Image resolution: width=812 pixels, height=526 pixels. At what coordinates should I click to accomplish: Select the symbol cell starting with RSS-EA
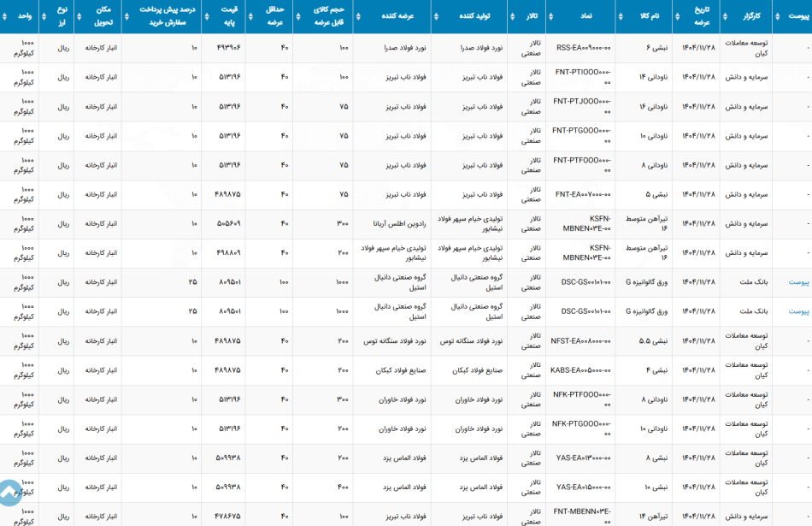point(583,48)
